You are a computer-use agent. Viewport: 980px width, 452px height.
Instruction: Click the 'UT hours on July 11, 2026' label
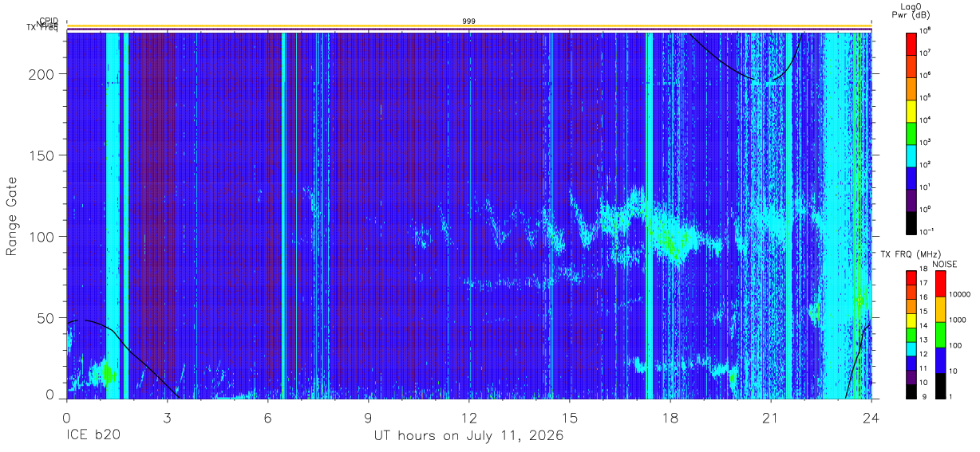[468, 437]
